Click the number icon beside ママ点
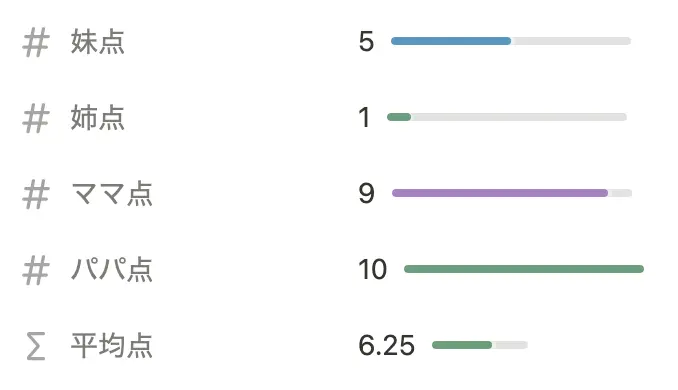 (x=35, y=195)
